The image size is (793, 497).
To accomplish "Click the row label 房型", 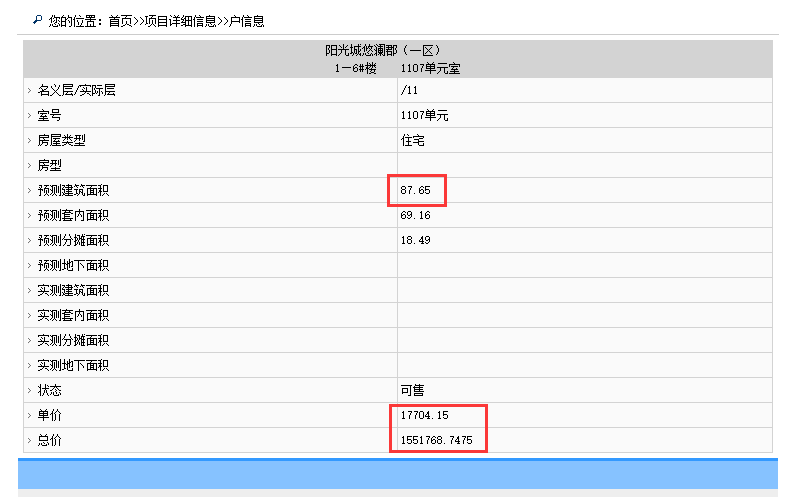I will (50, 165).
